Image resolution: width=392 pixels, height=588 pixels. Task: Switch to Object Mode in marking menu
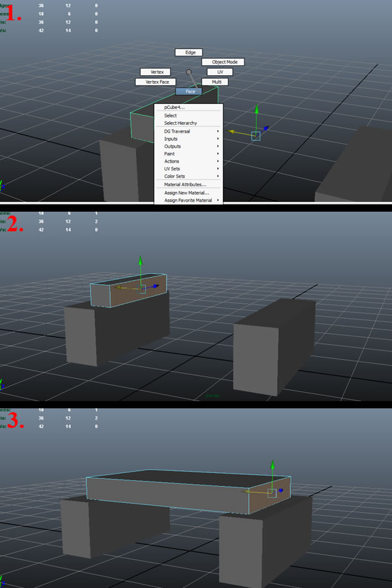(x=223, y=62)
